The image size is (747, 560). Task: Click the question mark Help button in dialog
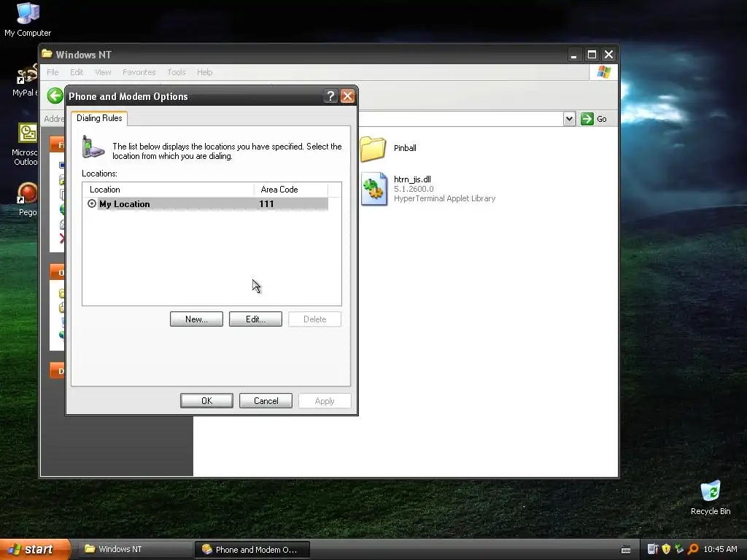[330, 96]
